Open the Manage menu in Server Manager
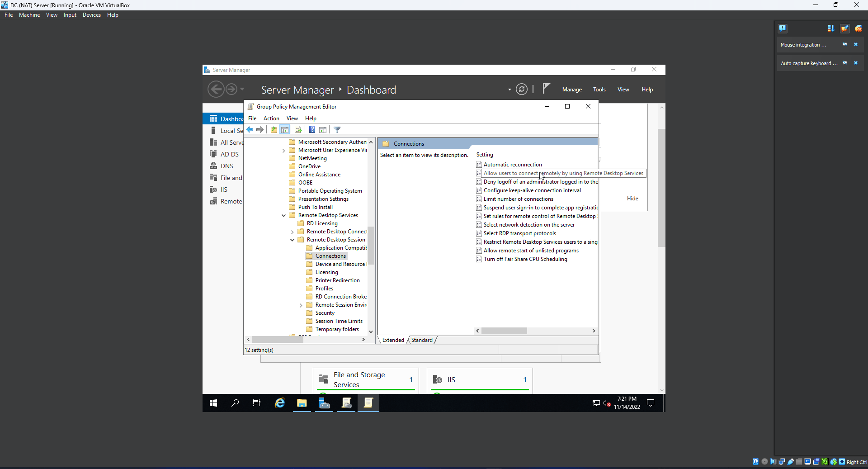 (x=572, y=90)
